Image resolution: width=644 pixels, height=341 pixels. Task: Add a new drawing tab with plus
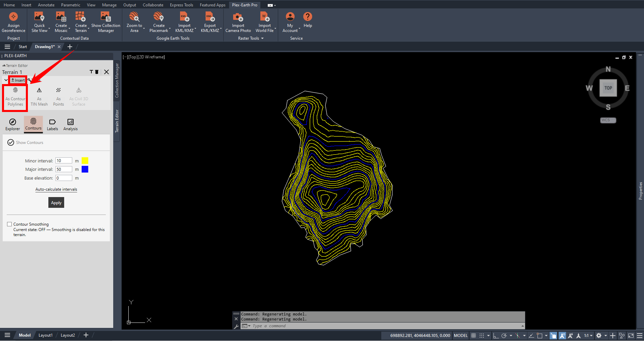pos(70,47)
